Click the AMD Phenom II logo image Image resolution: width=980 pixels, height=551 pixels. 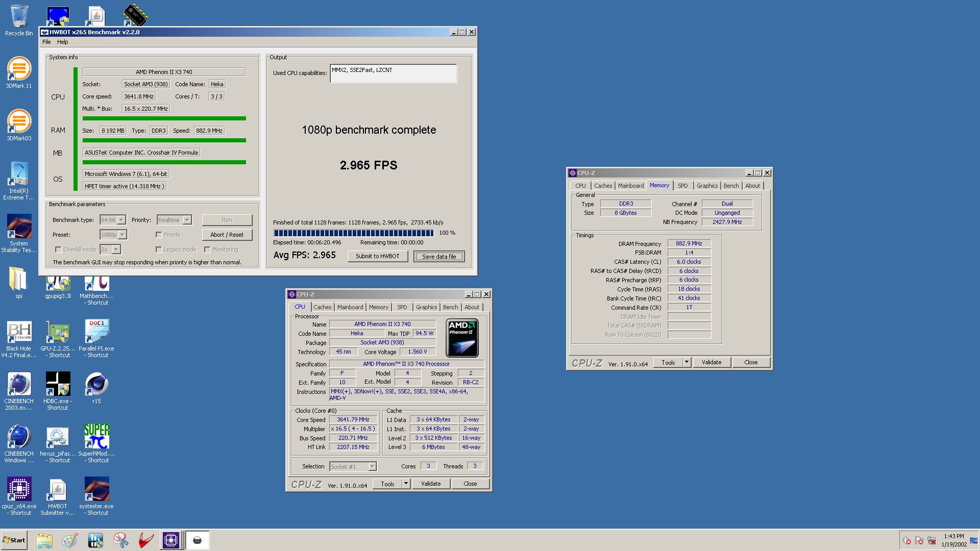tap(462, 338)
